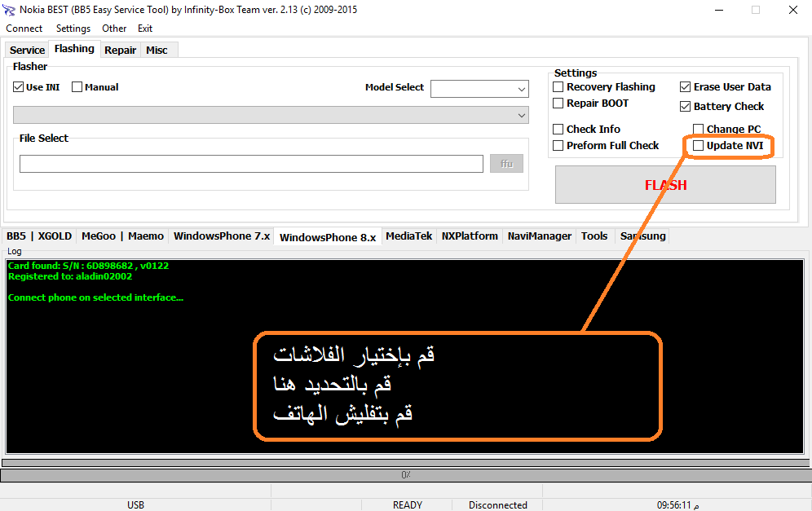This screenshot has height=511, width=812.
Task: Tick the Update NVI checkbox
Action: [x=698, y=146]
